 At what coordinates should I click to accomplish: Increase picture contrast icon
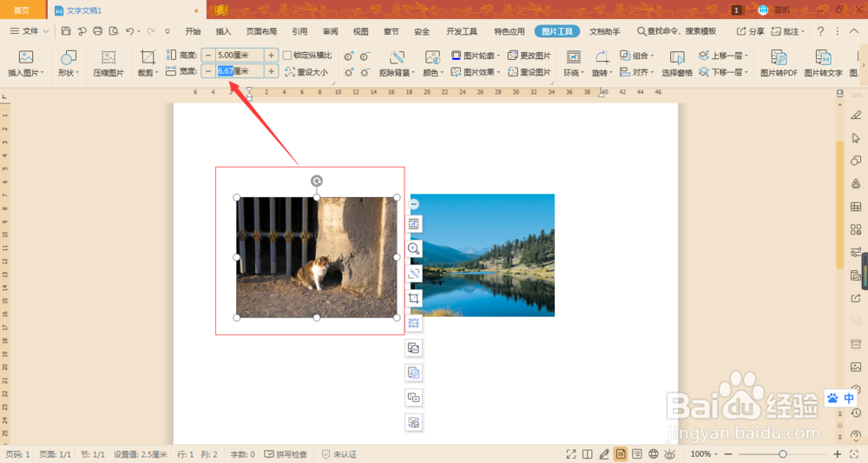pyautogui.click(x=349, y=56)
